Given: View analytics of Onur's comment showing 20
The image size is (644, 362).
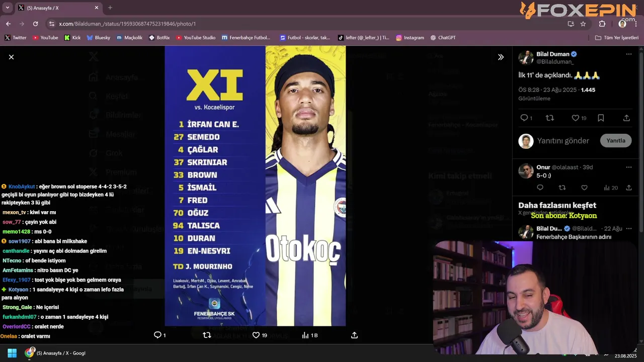Looking at the screenshot, I should tap(610, 188).
